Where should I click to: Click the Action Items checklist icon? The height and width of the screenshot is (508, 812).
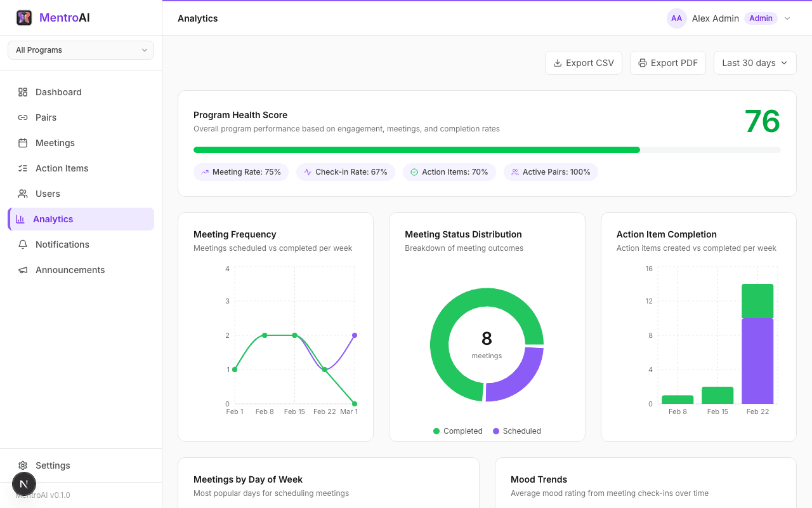[22, 168]
